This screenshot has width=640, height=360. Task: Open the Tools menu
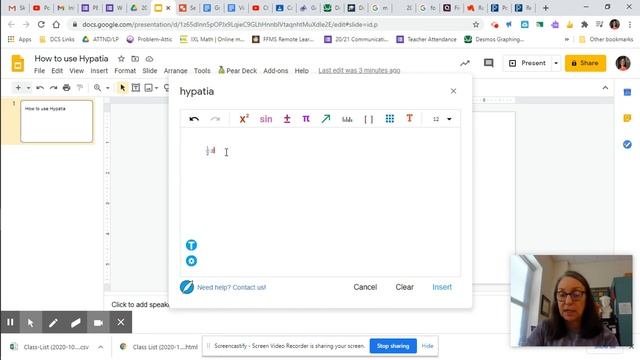coord(202,71)
